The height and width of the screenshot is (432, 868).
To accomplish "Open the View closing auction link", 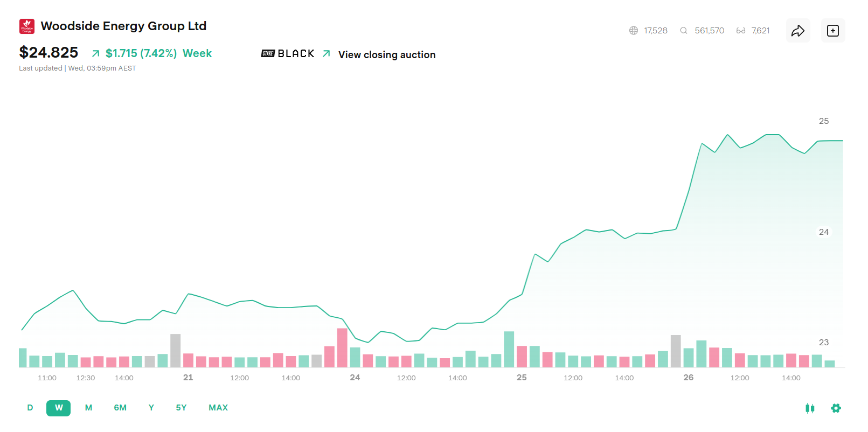I will coord(387,55).
